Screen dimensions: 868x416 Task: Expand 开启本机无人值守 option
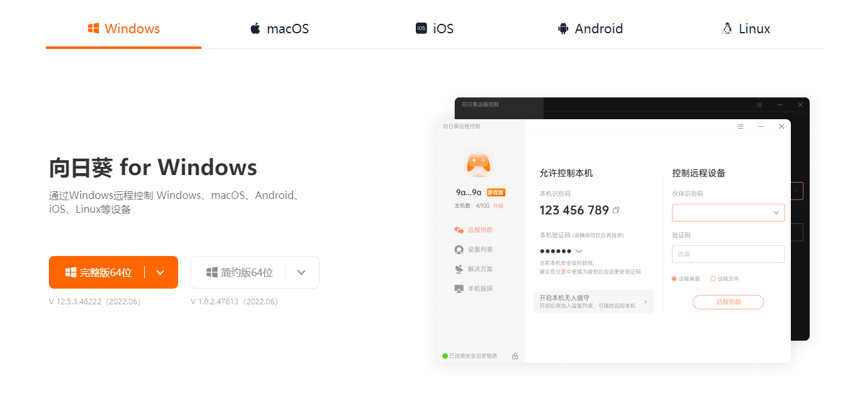593,301
